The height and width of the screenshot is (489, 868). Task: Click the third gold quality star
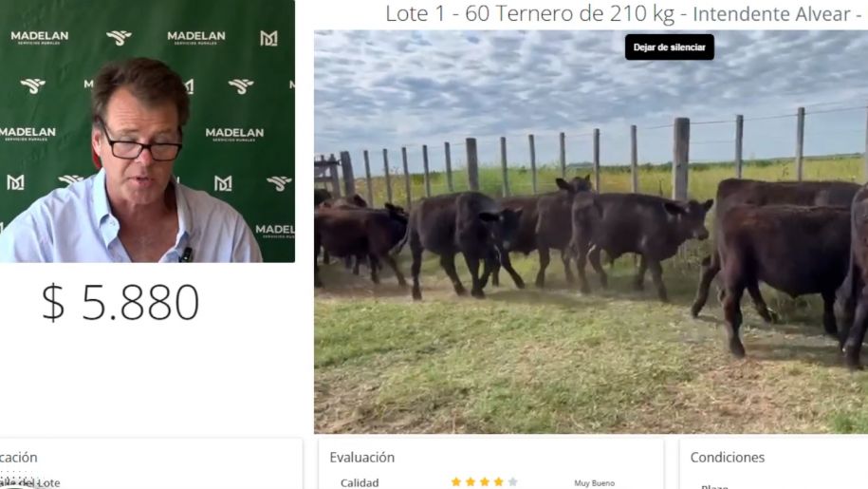[485, 481]
